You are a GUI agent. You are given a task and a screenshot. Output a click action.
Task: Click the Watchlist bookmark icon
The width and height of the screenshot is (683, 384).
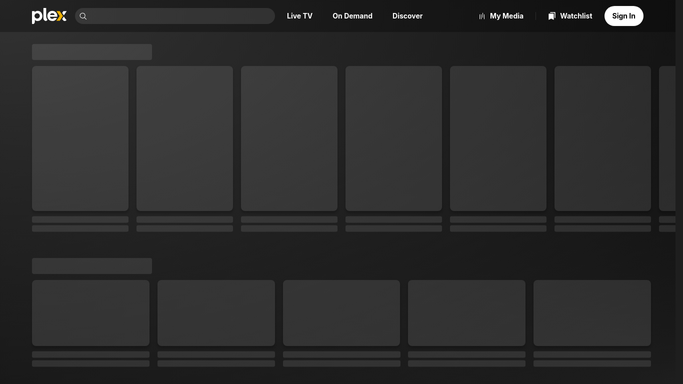click(x=552, y=16)
